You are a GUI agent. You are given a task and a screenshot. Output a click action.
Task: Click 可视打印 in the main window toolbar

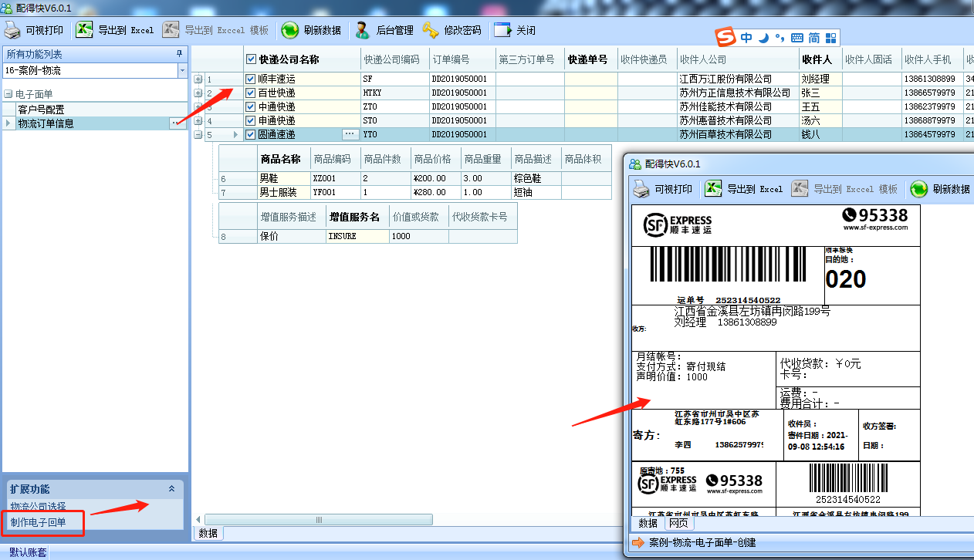(x=34, y=31)
